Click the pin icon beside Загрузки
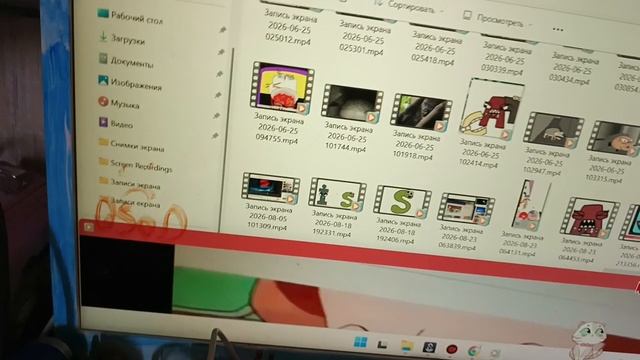 click(x=221, y=52)
